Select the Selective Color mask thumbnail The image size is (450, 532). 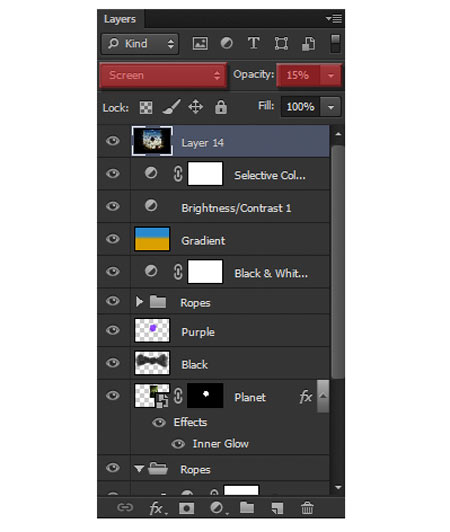(205, 174)
